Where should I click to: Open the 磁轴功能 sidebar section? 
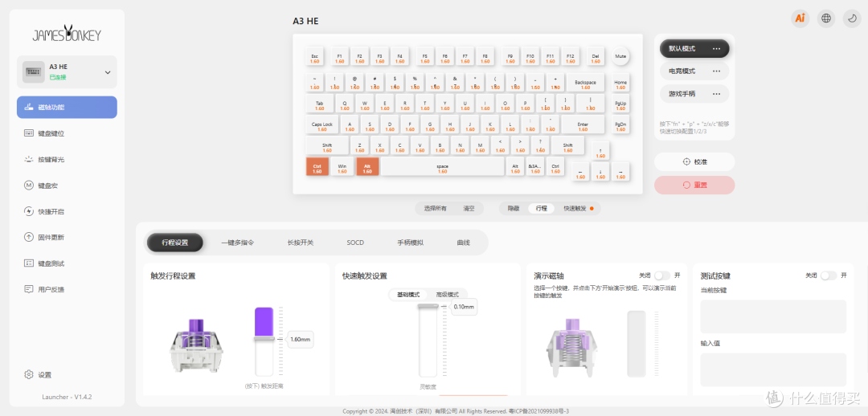[x=67, y=108]
